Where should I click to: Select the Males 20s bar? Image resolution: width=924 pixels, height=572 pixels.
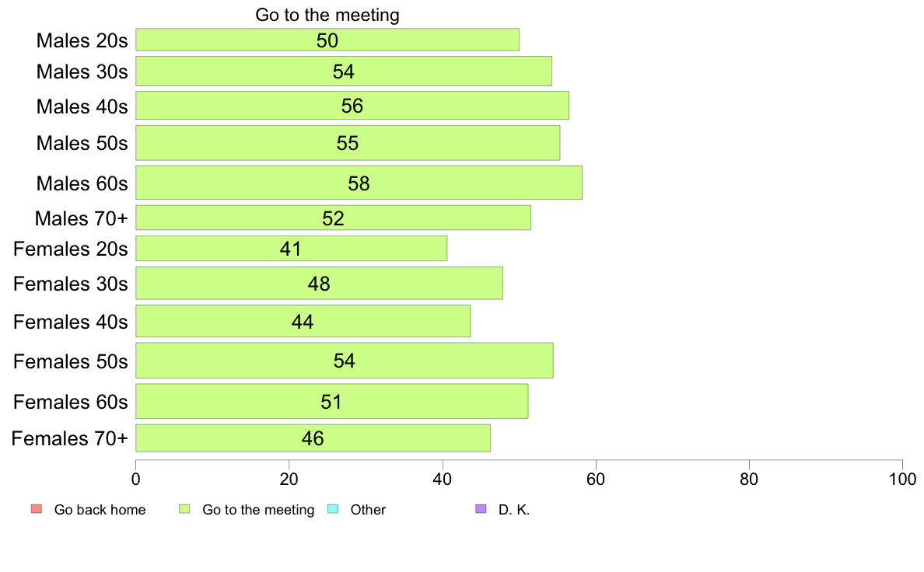point(327,40)
